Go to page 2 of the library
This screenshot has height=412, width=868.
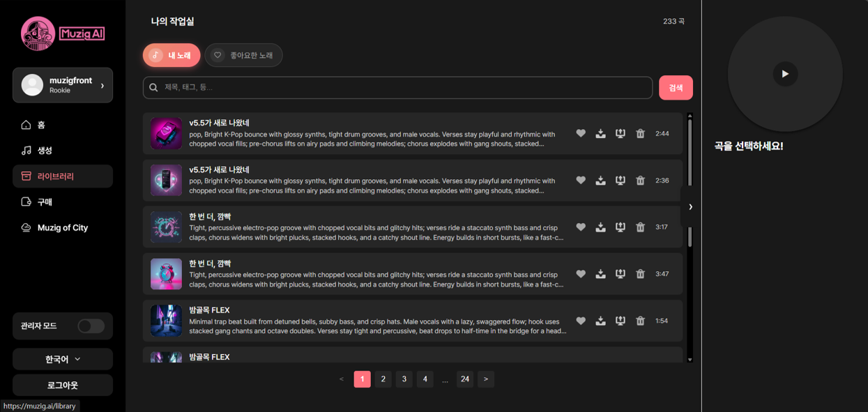point(383,379)
